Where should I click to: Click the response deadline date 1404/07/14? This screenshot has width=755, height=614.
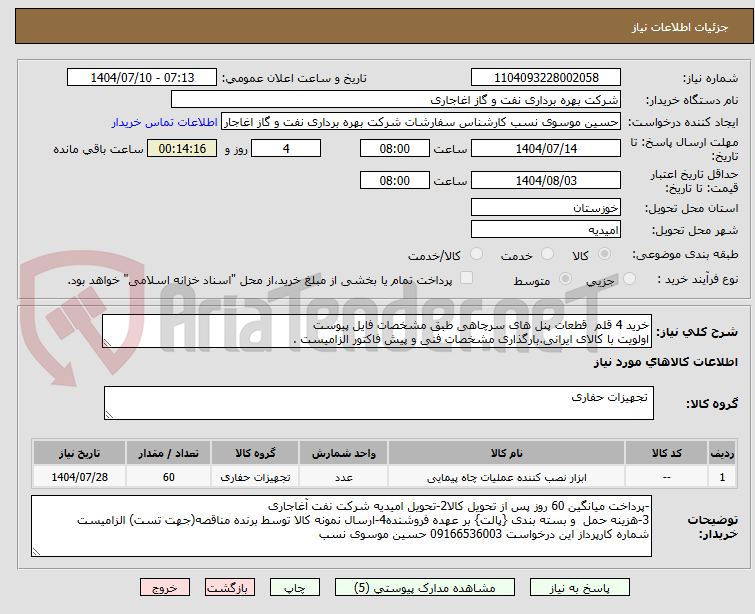[546, 148]
